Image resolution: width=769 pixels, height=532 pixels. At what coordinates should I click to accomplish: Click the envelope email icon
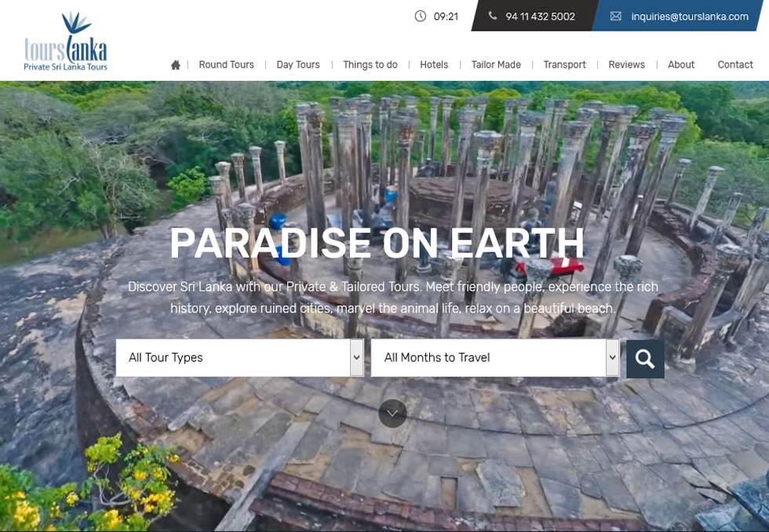pyautogui.click(x=615, y=16)
